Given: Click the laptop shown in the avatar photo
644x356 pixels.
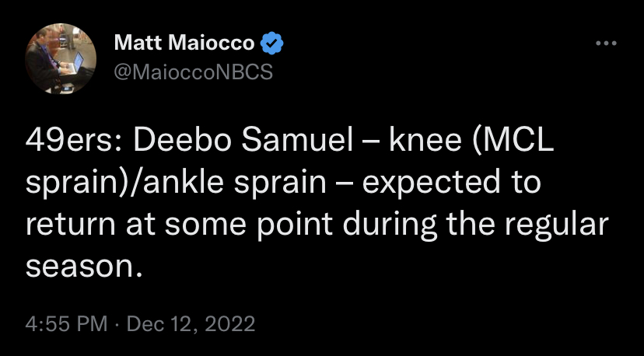Looking at the screenshot, I should pos(75,64).
